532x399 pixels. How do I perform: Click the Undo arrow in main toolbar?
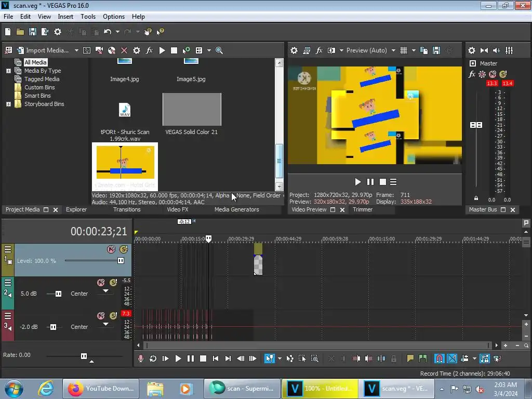coord(108,32)
